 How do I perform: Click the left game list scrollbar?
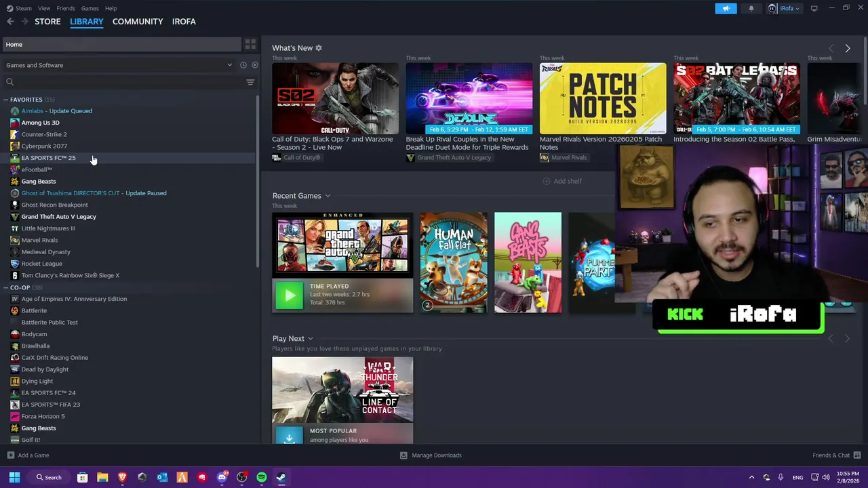click(257, 183)
